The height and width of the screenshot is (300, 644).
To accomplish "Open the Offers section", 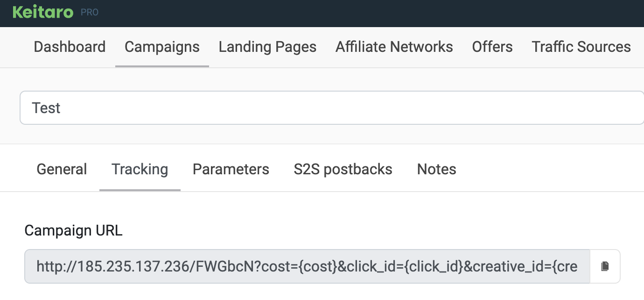I will (492, 47).
